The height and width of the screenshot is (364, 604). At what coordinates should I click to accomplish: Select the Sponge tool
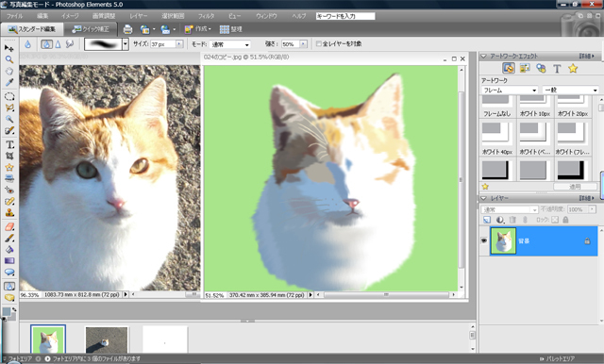9,297
